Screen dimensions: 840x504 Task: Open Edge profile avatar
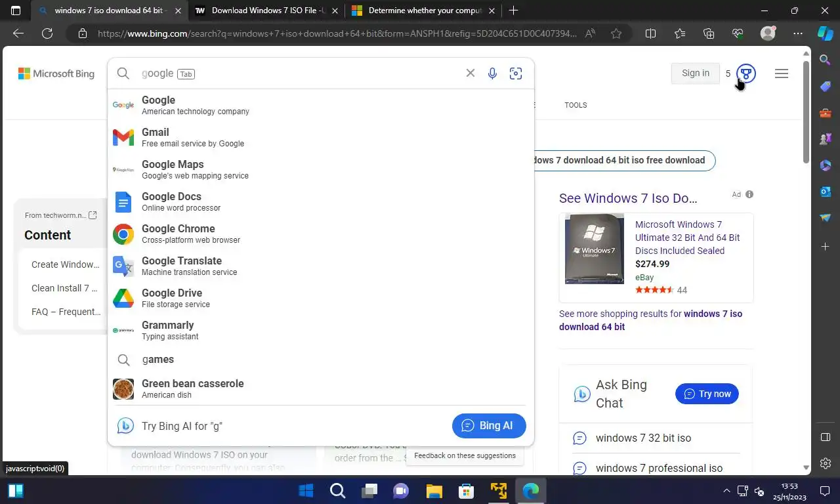pos(768,33)
